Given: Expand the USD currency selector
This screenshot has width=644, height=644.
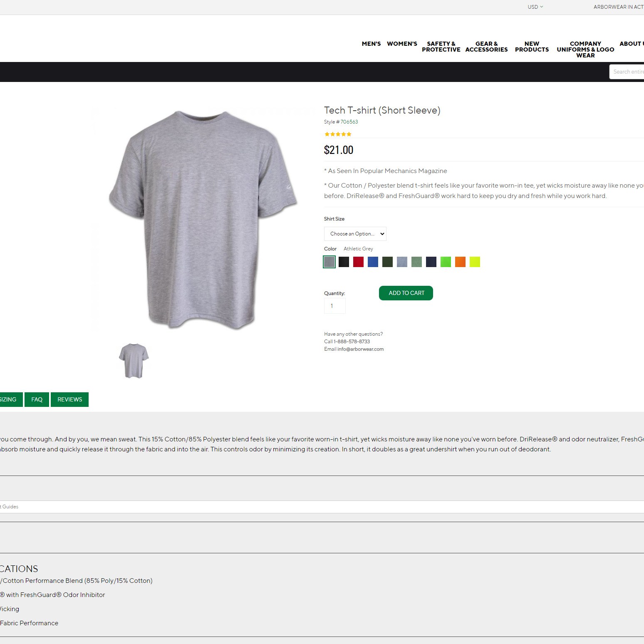Looking at the screenshot, I should (x=535, y=7).
